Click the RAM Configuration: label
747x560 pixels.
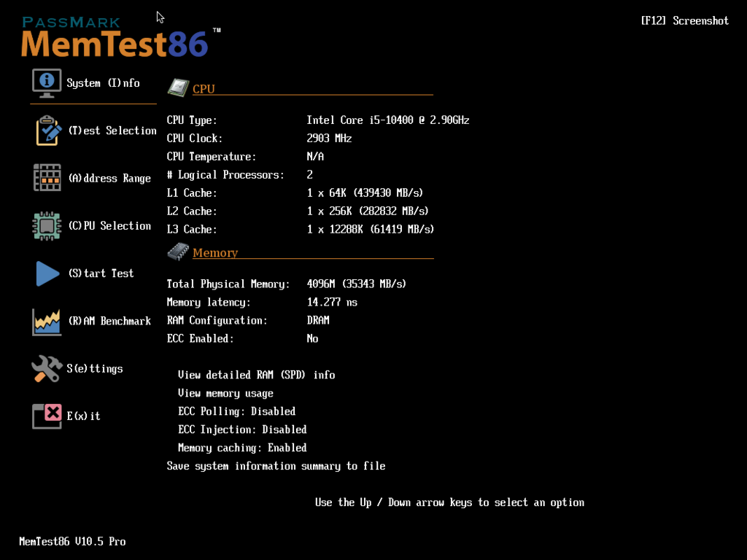click(217, 321)
